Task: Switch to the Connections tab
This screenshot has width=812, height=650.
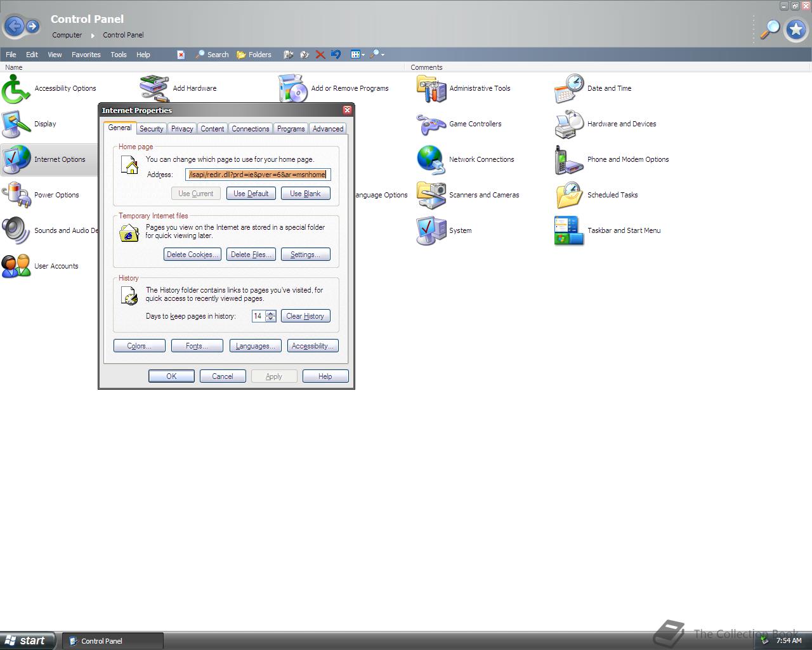Action: point(250,129)
